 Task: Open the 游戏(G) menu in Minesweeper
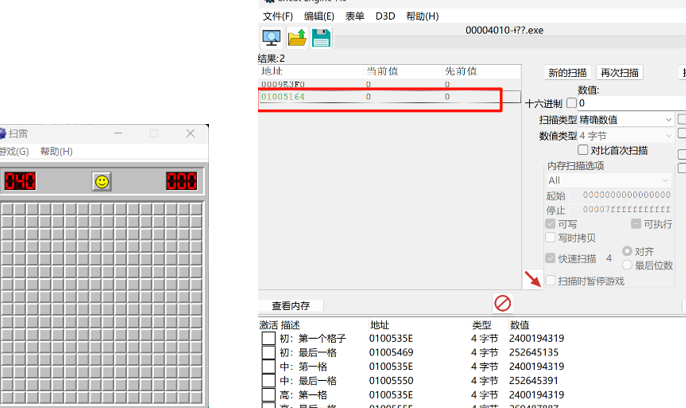[14, 151]
